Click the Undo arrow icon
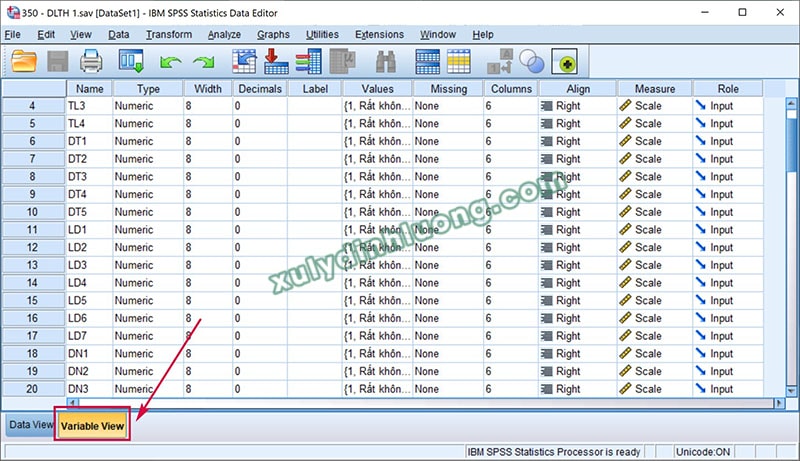The width and height of the screenshot is (800, 461). coord(171,62)
